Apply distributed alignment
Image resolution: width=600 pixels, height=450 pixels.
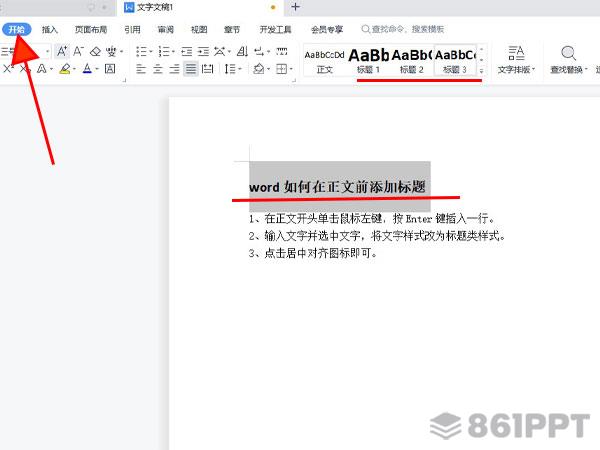coord(207,69)
